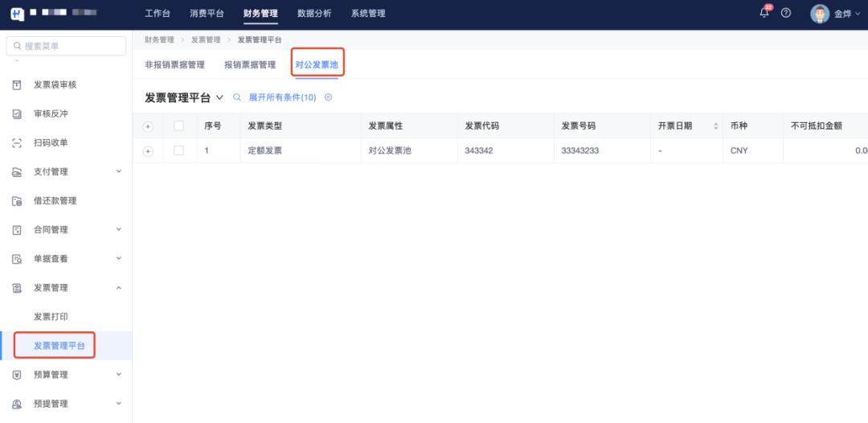This screenshot has width=868, height=423.
Task: Open 发票管理平台 in the sidebar
Action: (59, 346)
